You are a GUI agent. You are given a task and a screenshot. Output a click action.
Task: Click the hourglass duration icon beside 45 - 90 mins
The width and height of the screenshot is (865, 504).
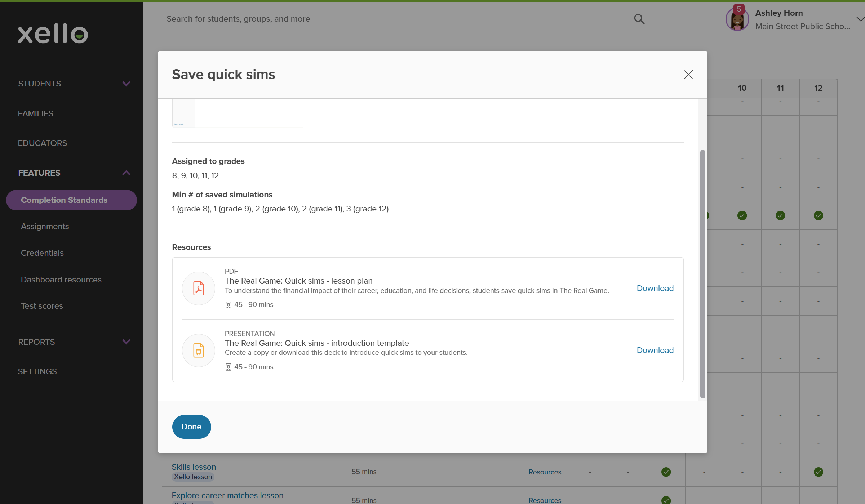click(x=228, y=304)
